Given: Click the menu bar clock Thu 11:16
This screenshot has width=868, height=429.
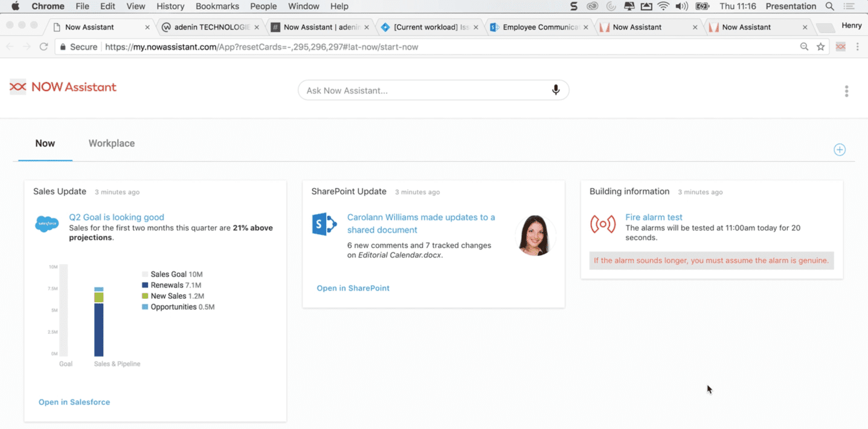Looking at the screenshot, I should pyautogui.click(x=738, y=6).
